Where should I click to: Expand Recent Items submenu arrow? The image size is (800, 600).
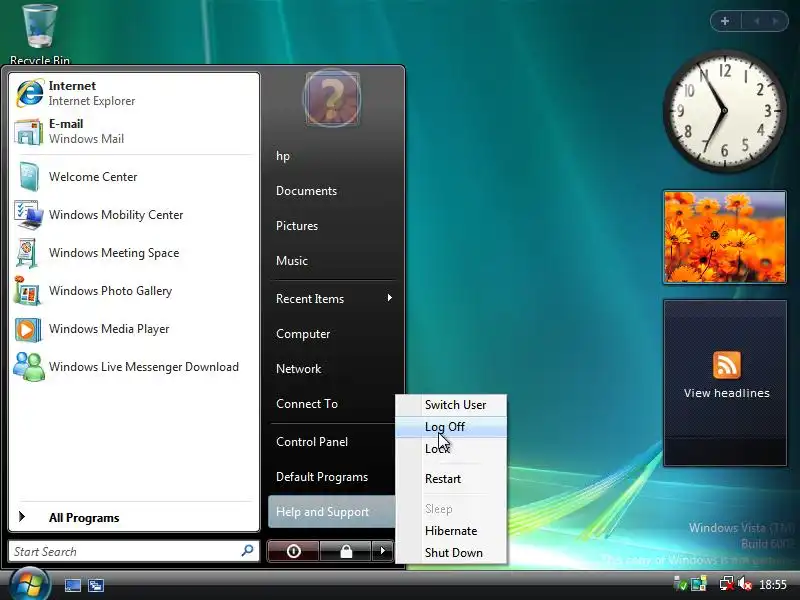click(390, 298)
